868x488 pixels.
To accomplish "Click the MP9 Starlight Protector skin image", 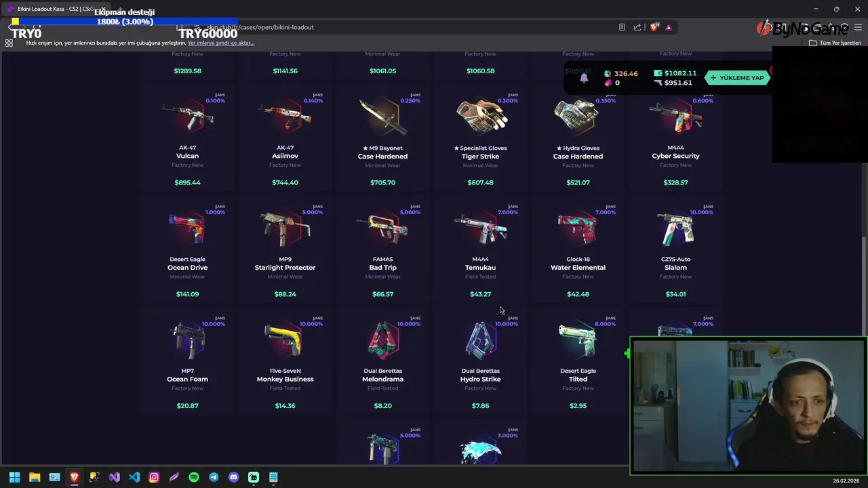I will click(x=285, y=229).
